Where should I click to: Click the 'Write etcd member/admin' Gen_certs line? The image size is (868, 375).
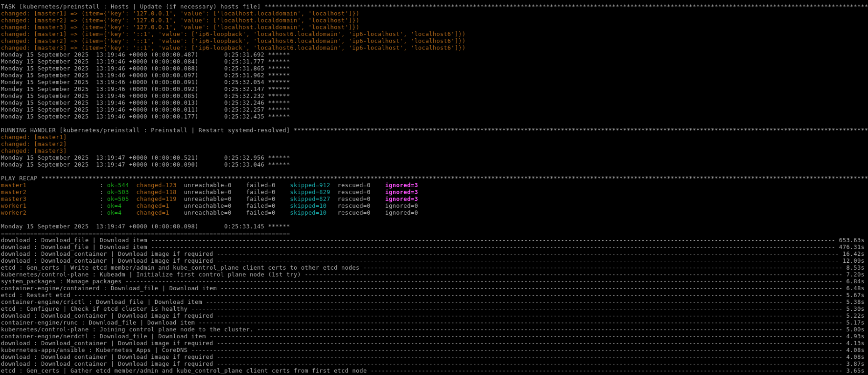click(x=432, y=268)
